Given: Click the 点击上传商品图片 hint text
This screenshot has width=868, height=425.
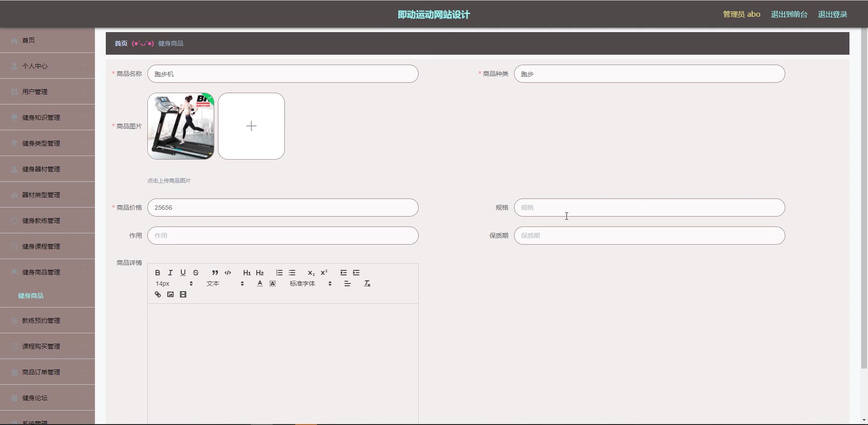Looking at the screenshot, I should pyautogui.click(x=169, y=180).
